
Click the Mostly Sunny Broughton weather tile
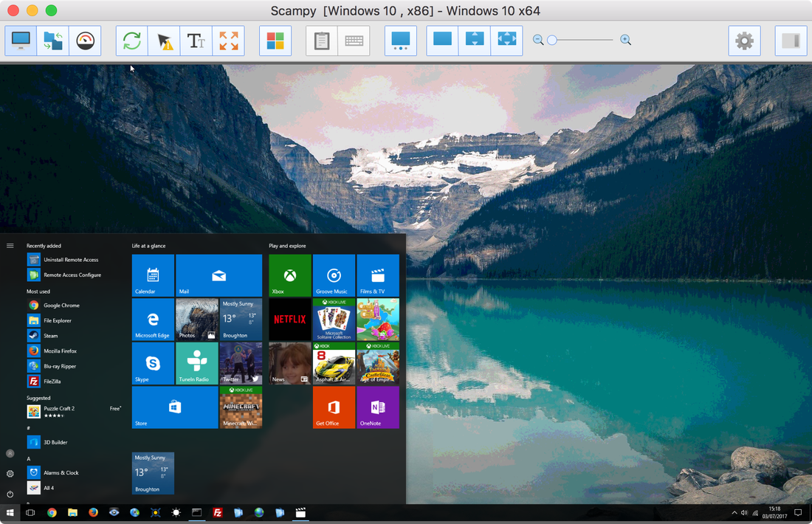(241, 319)
